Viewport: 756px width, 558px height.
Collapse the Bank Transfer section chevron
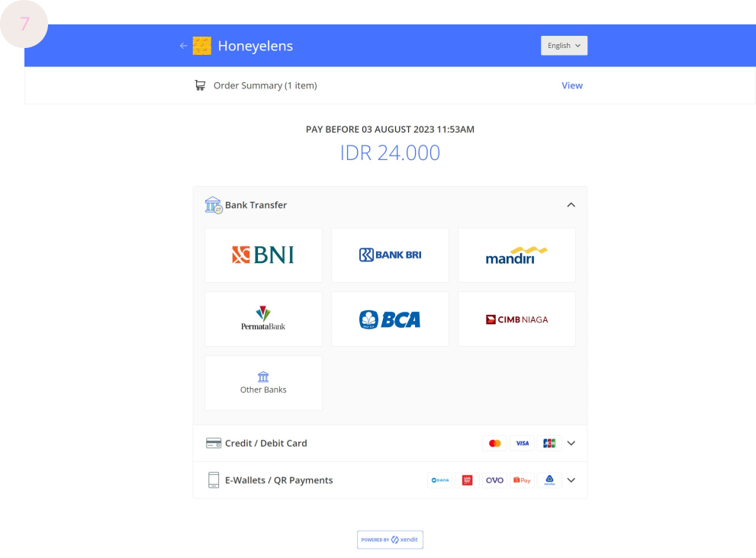[571, 205]
